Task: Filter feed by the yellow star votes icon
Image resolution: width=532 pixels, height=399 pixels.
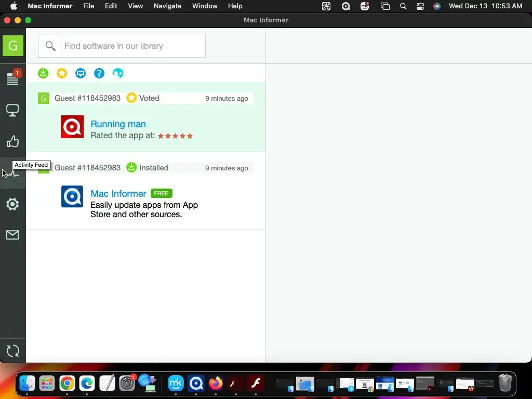Action: point(62,73)
